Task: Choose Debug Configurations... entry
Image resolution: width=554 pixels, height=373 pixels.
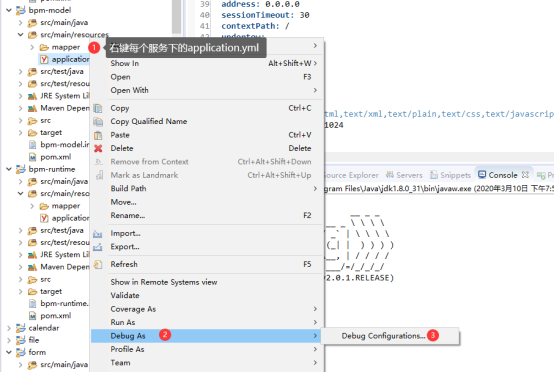Action: (383, 336)
